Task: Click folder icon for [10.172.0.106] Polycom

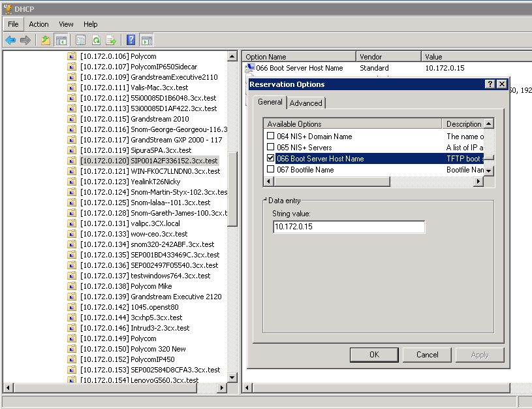Action: [x=72, y=56]
